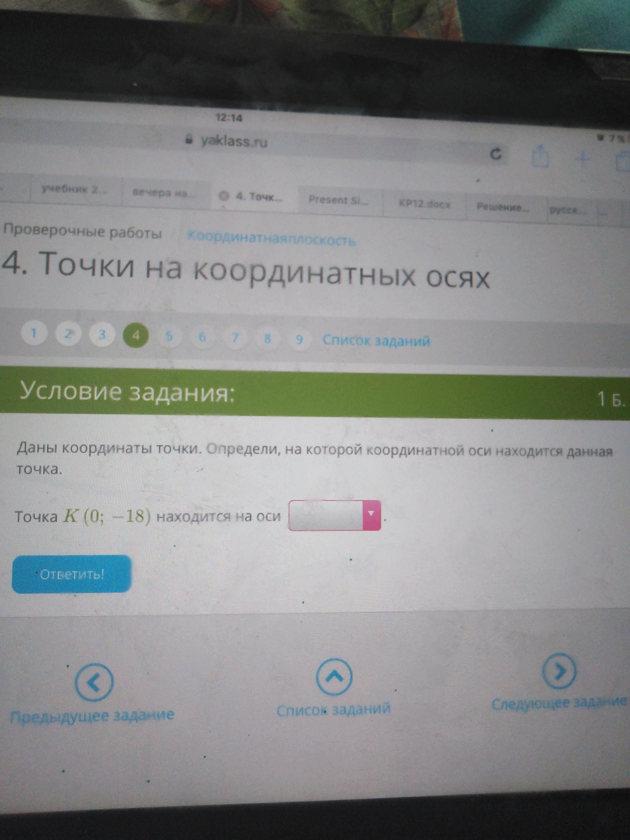Click the browser reload icon
Screen dimensions: 630x840
(x=496, y=154)
